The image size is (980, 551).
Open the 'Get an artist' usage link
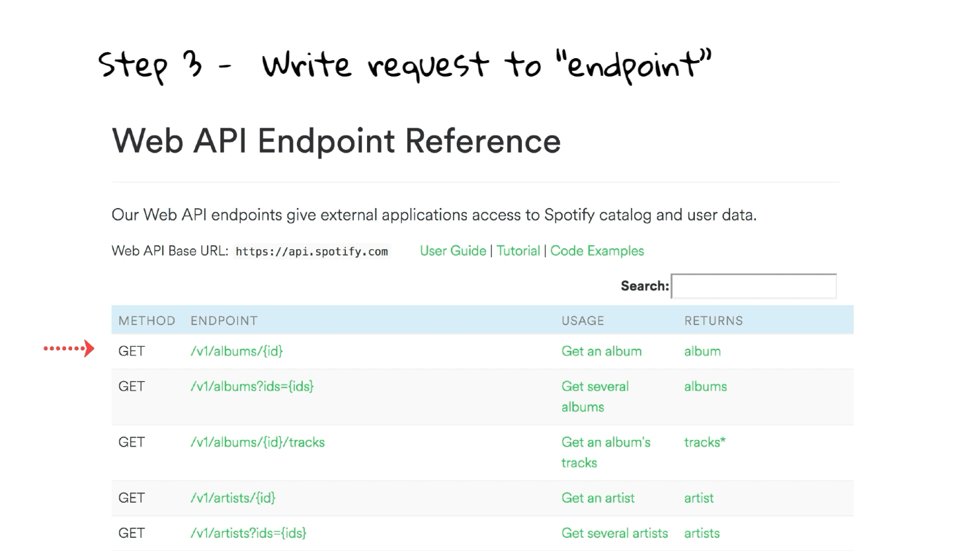[x=598, y=498]
